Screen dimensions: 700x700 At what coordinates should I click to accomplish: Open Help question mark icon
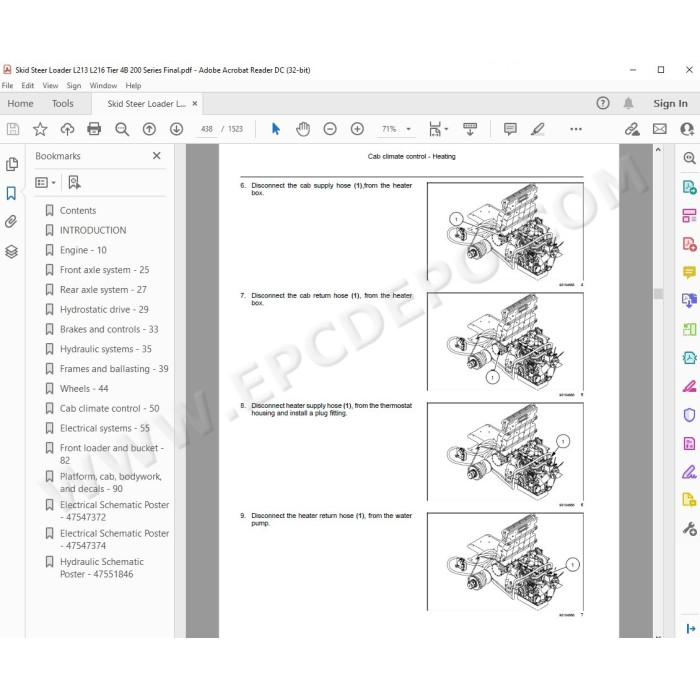[x=603, y=103]
